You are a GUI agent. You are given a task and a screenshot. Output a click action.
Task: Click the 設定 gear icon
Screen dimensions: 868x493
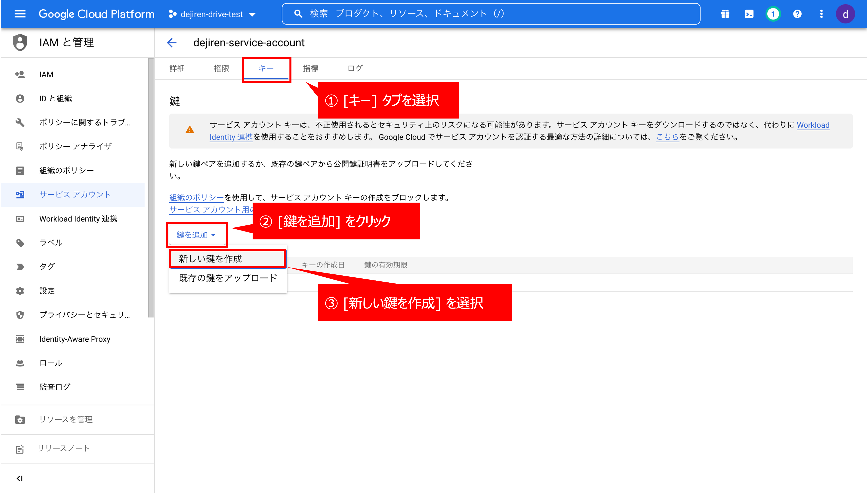pyautogui.click(x=20, y=291)
